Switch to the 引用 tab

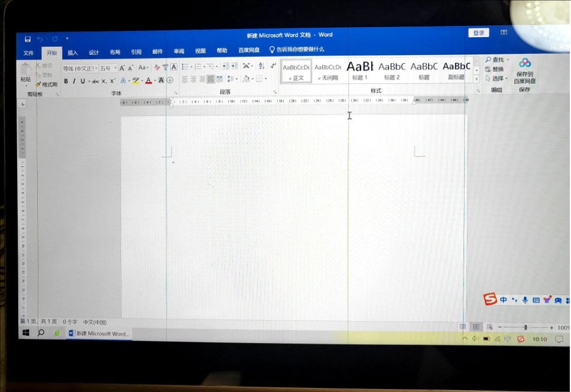coord(136,51)
